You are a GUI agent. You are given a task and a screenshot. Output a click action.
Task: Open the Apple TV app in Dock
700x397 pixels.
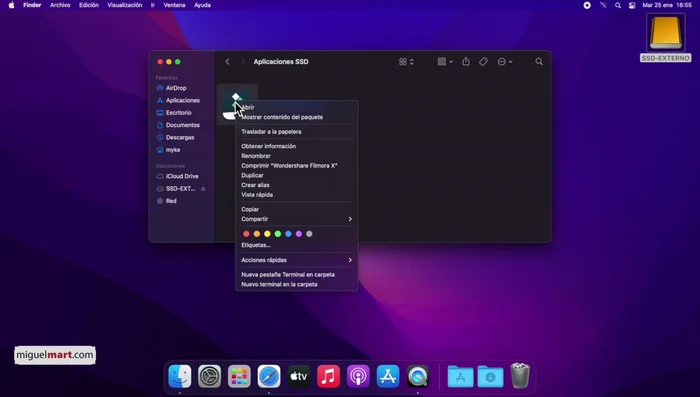coord(299,376)
